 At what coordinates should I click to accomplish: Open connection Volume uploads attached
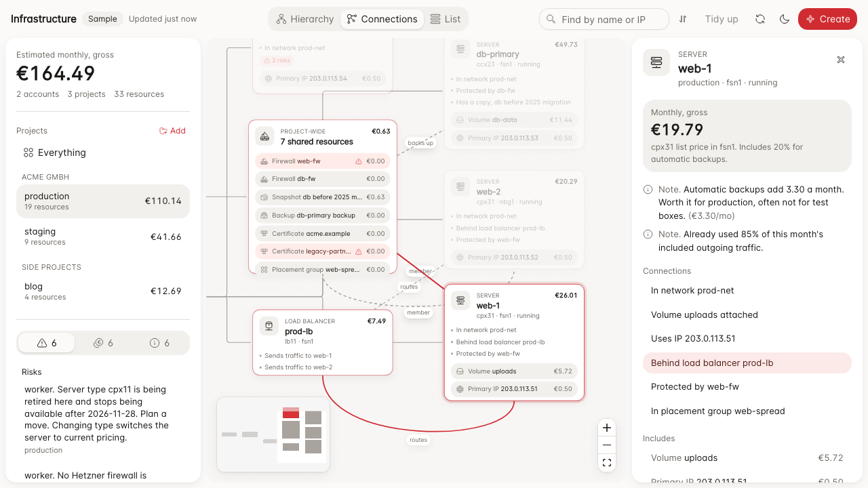pos(747,314)
